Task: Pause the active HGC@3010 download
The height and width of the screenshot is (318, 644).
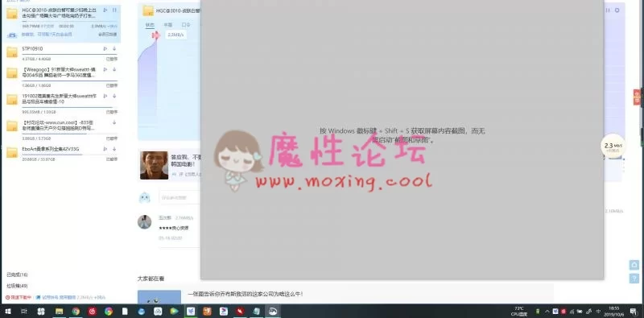Action: [x=114, y=10]
